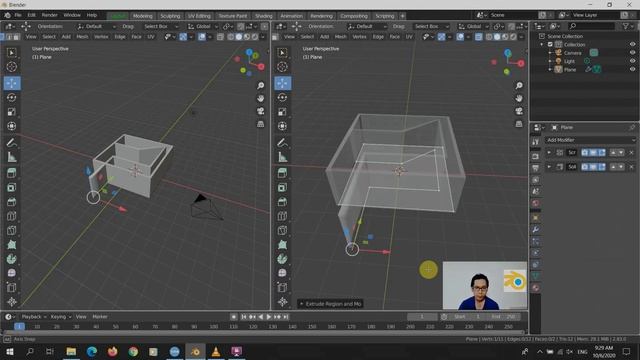Click outliner search field
640x360 pixels.
591,26
